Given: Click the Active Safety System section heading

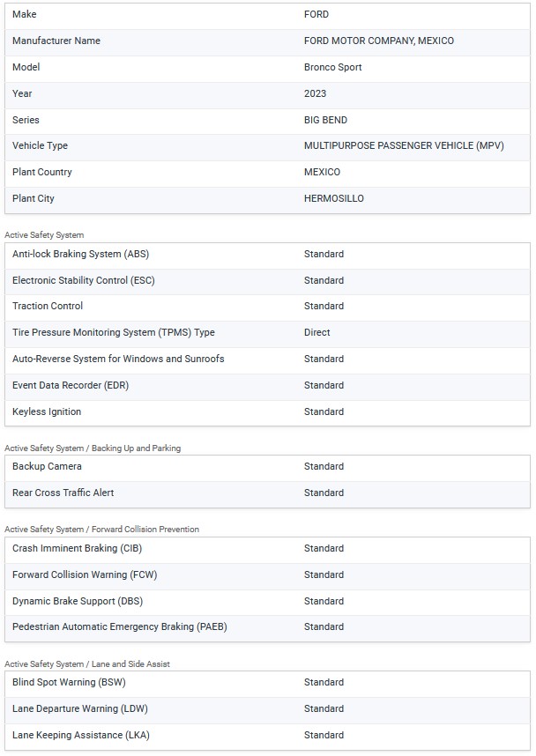Looking at the screenshot, I should [43, 235].
